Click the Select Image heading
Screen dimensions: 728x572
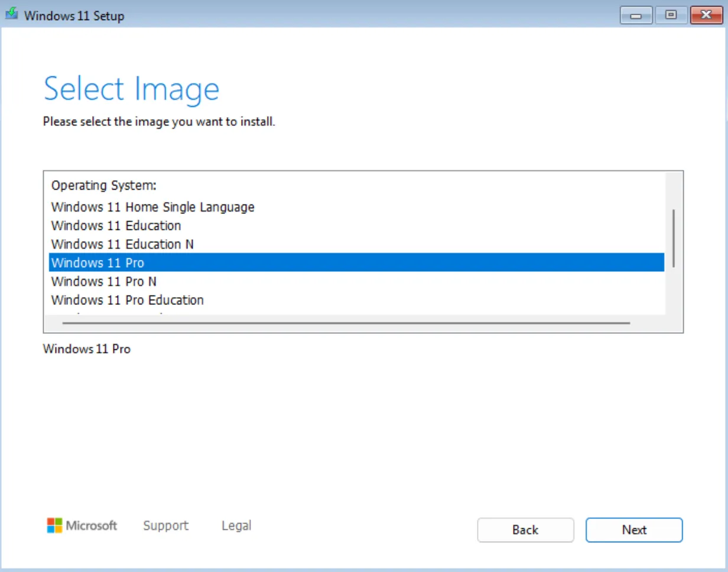tap(131, 89)
